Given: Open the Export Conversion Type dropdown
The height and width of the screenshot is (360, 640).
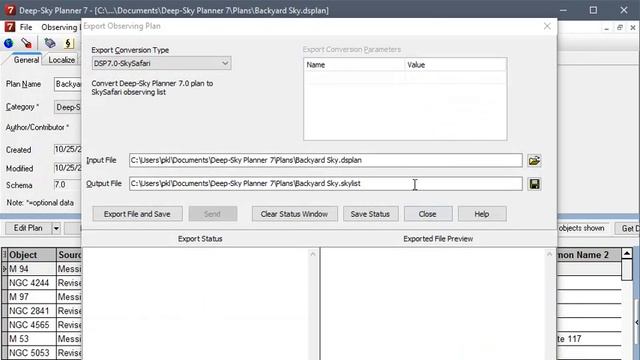Looking at the screenshot, I should [161, 63].
